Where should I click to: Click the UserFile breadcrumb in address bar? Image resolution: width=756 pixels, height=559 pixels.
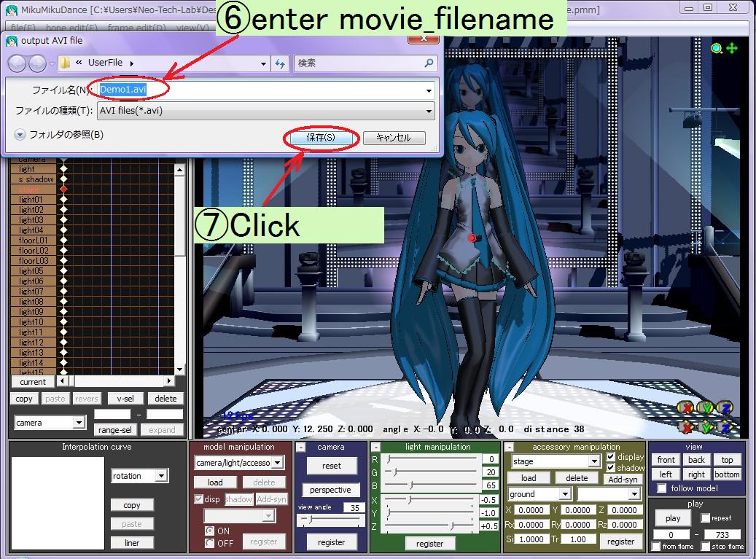(105, 63)
